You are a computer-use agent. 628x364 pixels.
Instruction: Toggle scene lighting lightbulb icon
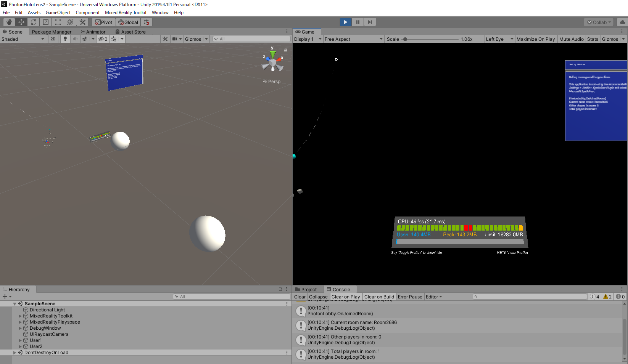click(x=65, y=39)
